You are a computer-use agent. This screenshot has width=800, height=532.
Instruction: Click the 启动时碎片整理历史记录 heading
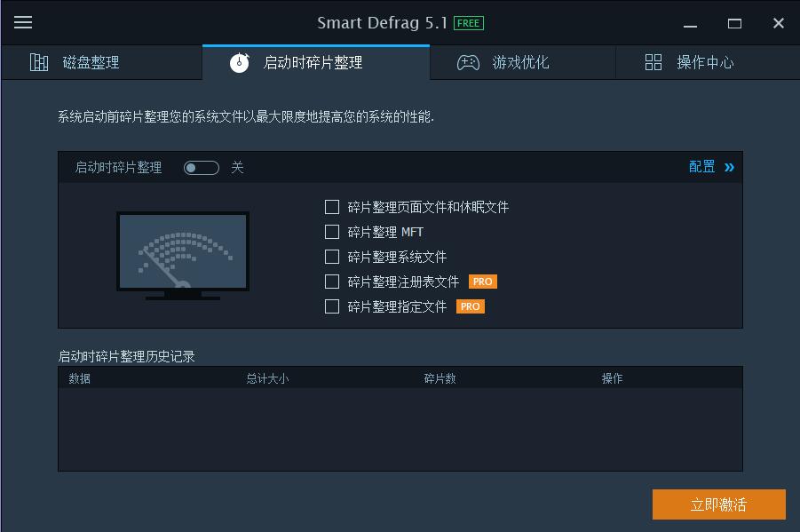pos(127,356)
